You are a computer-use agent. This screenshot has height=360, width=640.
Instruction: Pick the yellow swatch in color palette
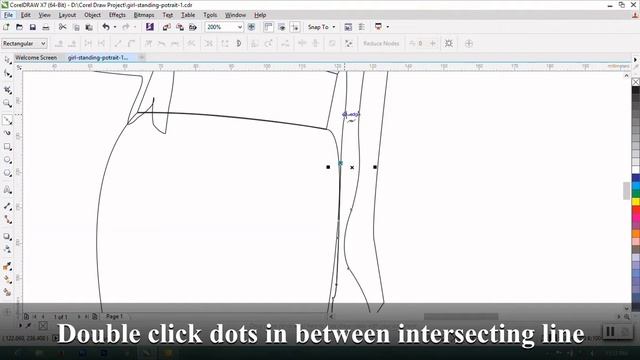(x=636, y=202)
